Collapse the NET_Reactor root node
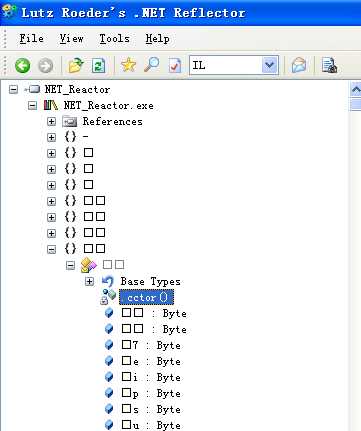Screen dimensions: 361x431 pyautogui.click(x=13, y=89)
